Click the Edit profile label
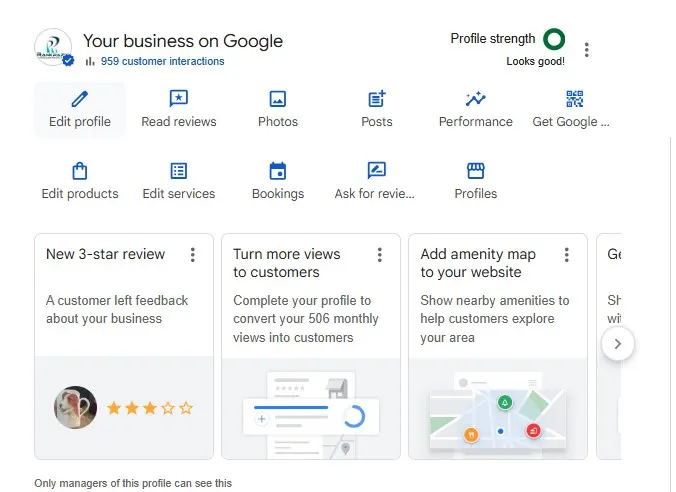This screenshot has height=492, width=676. (x=80, y=122)
